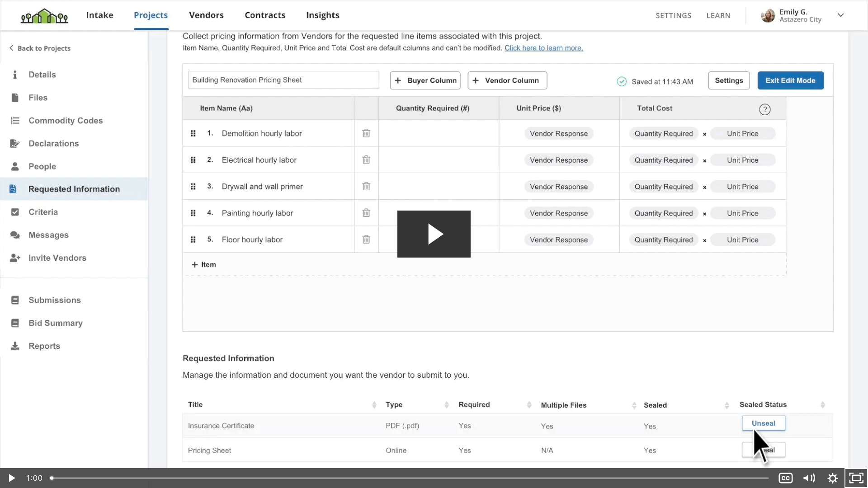Delete the Demolition hourly labor row
868x488 pixels.
coord(366,133)
